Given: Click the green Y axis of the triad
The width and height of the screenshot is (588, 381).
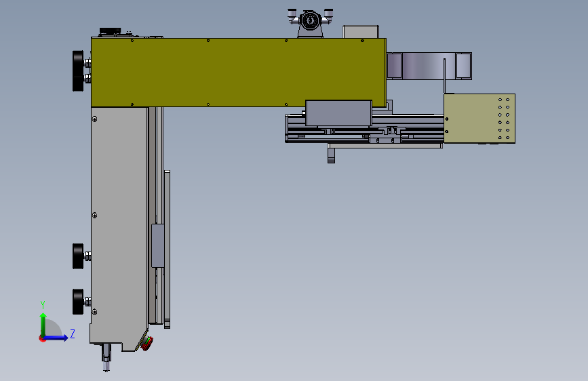Looking at the screenshot, I should 43,324.
